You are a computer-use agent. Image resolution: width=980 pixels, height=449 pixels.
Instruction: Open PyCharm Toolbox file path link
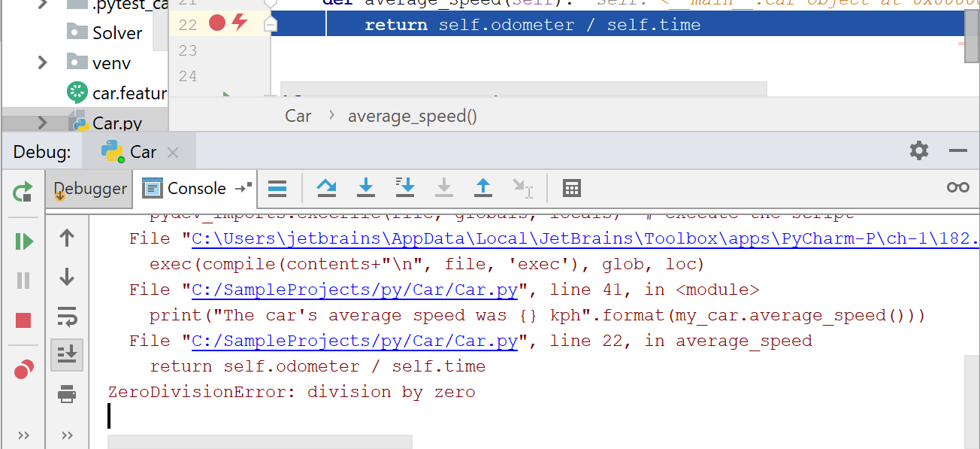(x=585, y=238)
